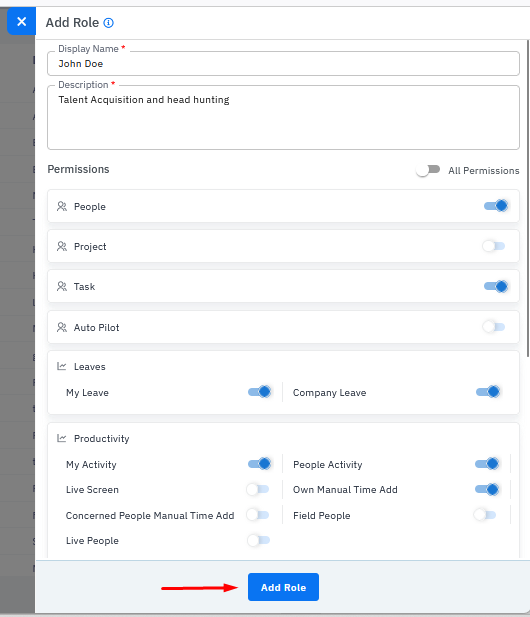
Task: Click the Company Leave label
Action: point(330,393)
